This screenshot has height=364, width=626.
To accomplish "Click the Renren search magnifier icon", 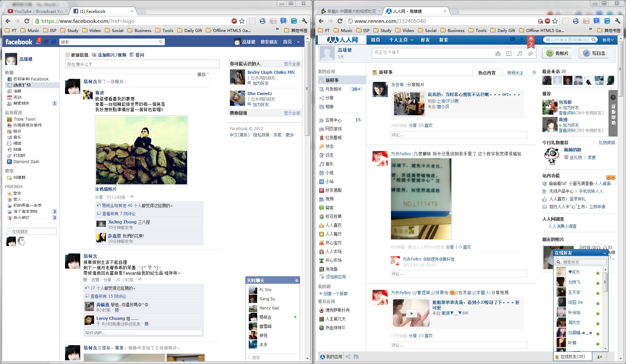I will (594, 40).
